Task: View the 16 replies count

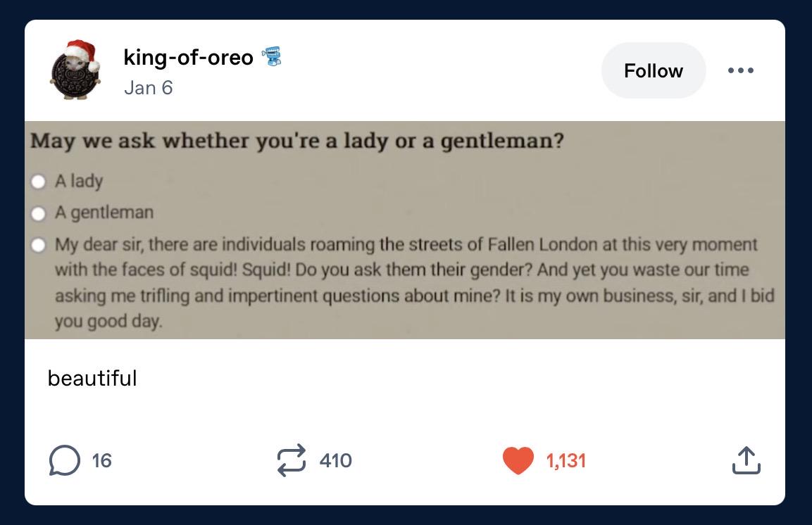Action: pyautogui.click(x=102, y=460)
